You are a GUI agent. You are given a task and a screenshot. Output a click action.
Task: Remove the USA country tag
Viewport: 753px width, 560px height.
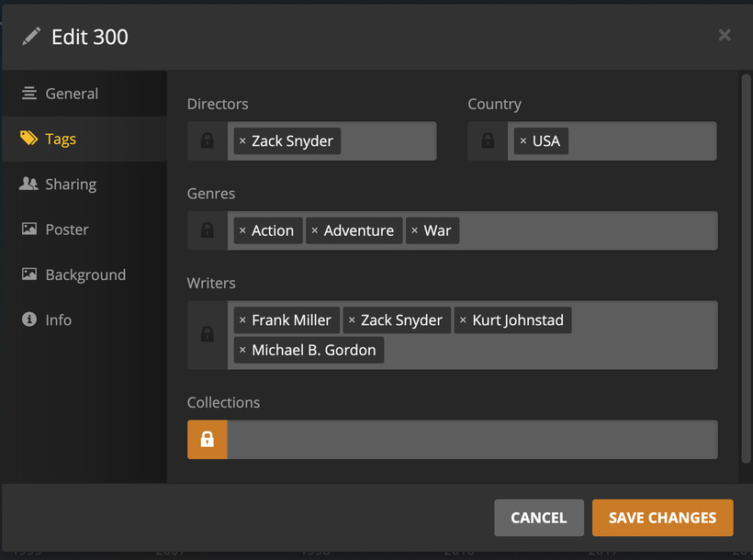[523, 141]
